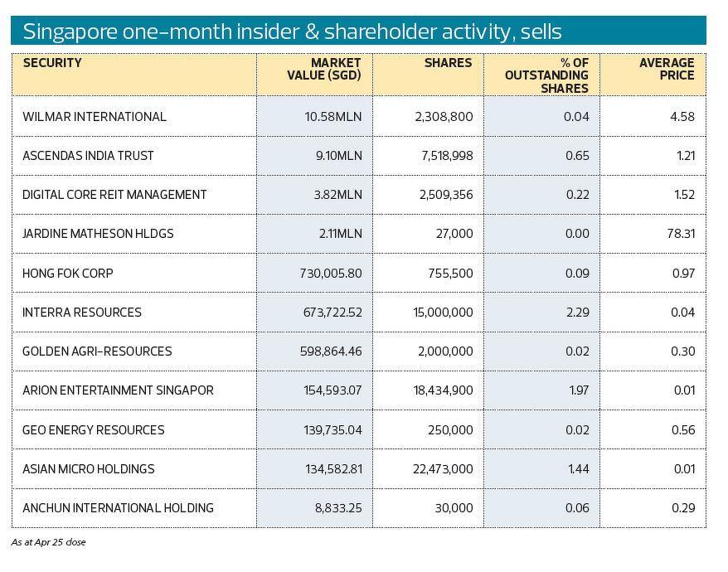Click ARION ENTERTAINMENT SINGAPOR row label

point(118,390)
